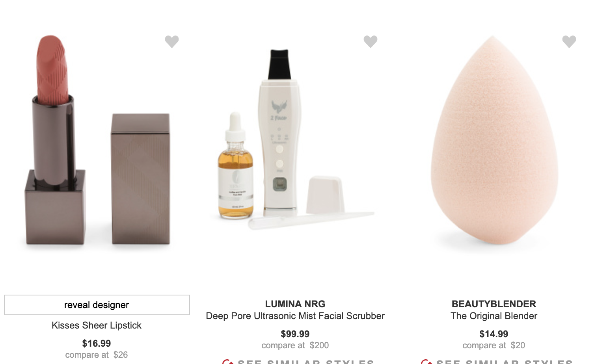Click the $99.99 scrubber price
596x364 pixels.
(295, 334)
